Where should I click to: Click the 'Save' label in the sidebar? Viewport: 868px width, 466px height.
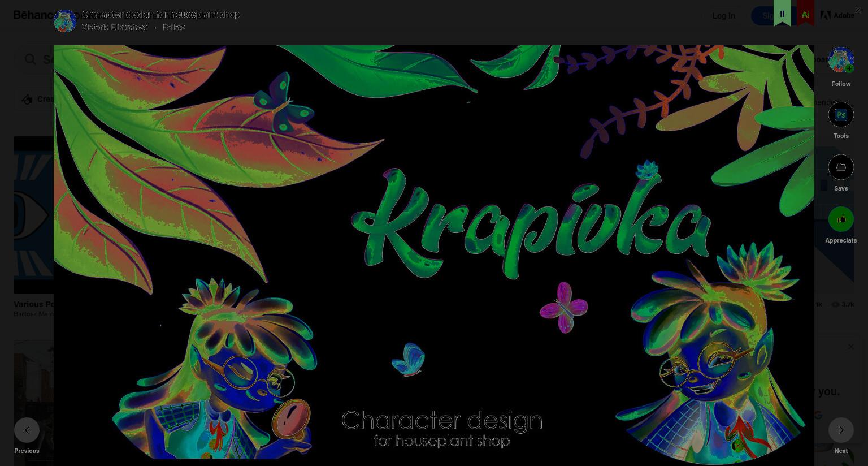[841, 188]
